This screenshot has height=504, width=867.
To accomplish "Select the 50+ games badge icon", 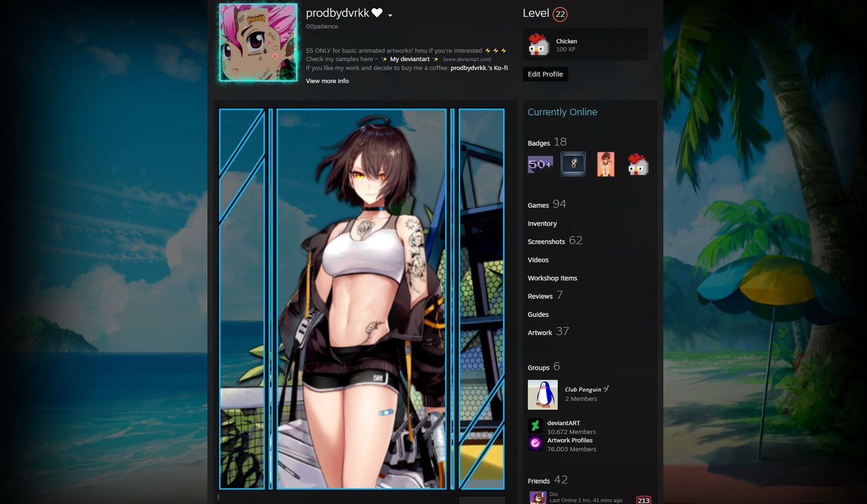I will pos(540,164).
